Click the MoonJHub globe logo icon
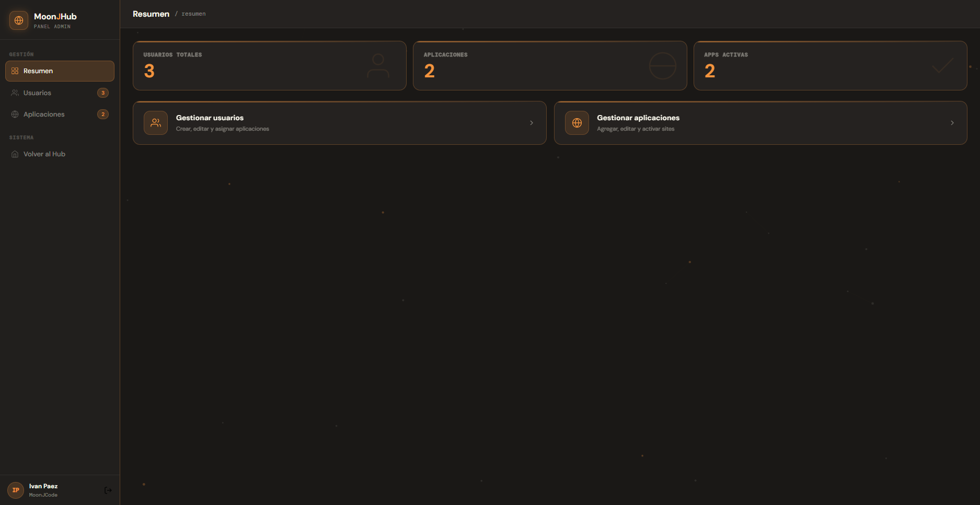 pyautogui.click(x=19, y=20)
